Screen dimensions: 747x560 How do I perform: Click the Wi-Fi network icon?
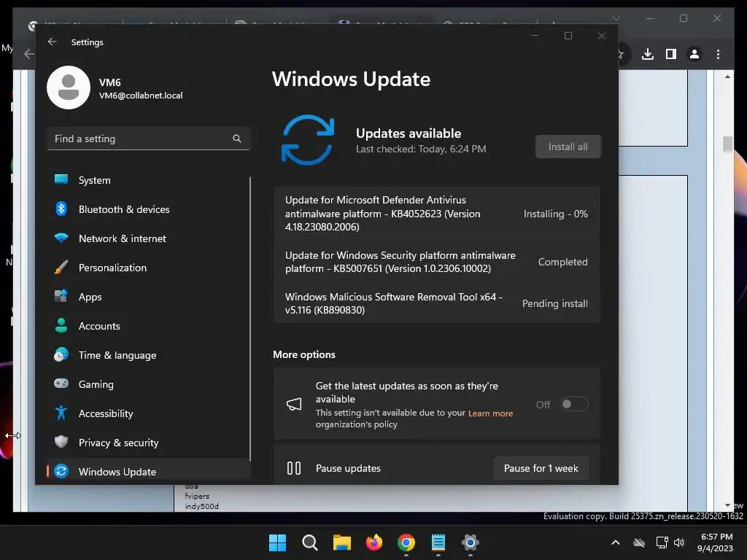point(61,238)
